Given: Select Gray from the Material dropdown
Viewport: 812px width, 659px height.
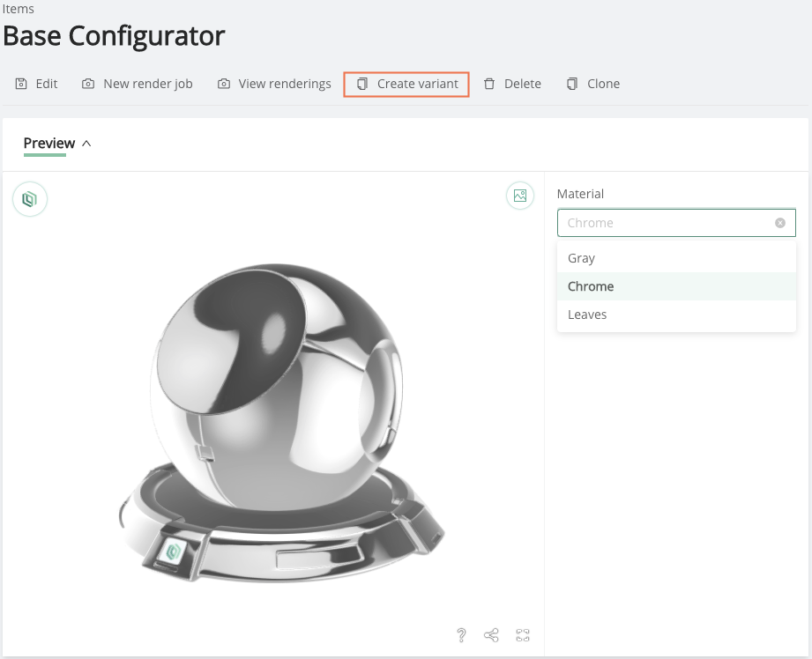Looking at the screenshot, I should tap(676, 258).
